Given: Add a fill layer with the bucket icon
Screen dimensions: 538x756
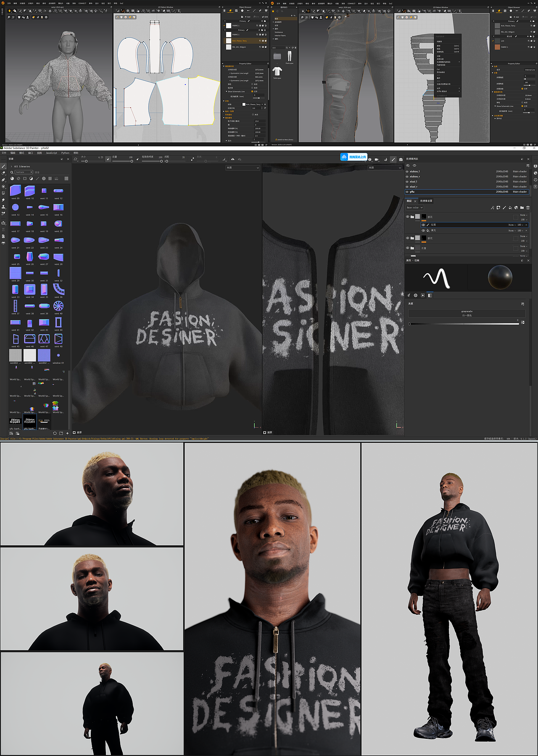Looking at the screenshot, I should coord(510,208).
